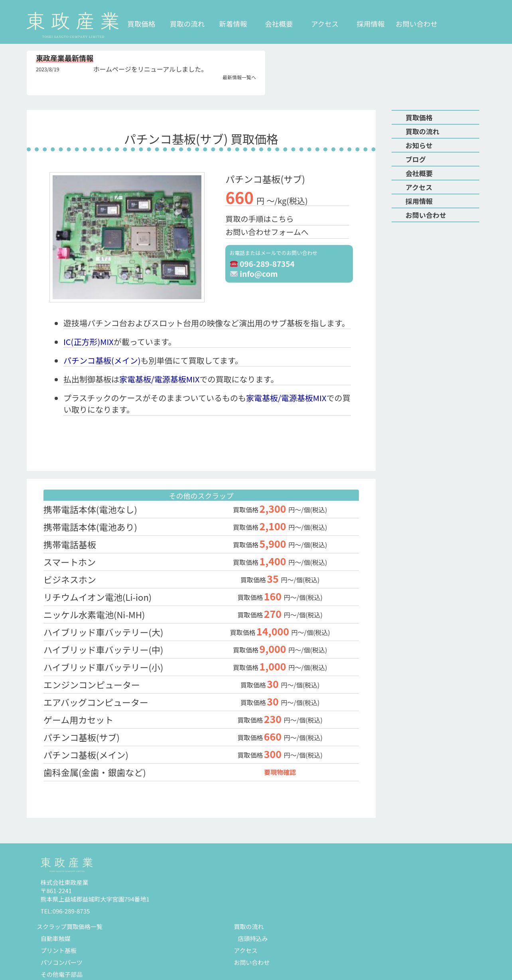This screenshot has height=980, width=512.
Task: Open お問い合わせ in top navigation
Action: [416, 24]
